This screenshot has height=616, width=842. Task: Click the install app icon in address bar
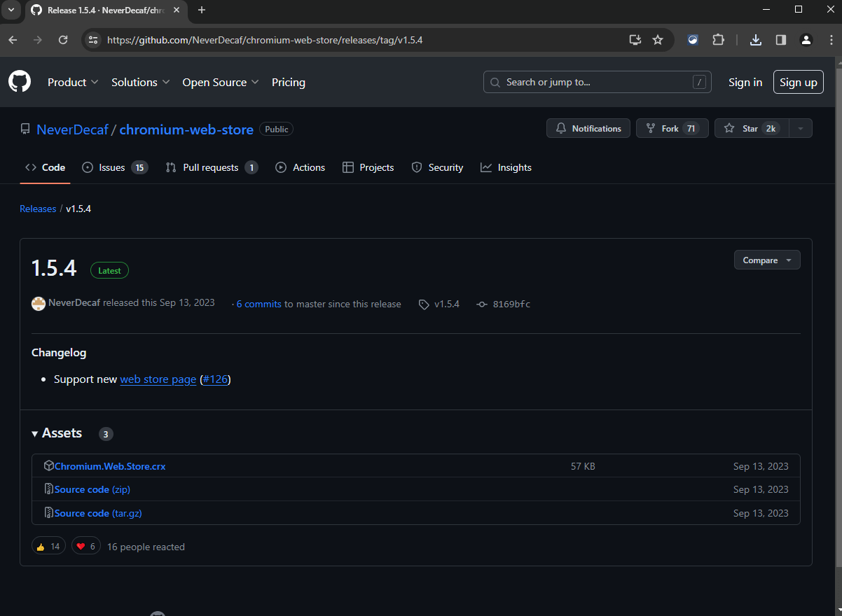(x=635, y=40)
